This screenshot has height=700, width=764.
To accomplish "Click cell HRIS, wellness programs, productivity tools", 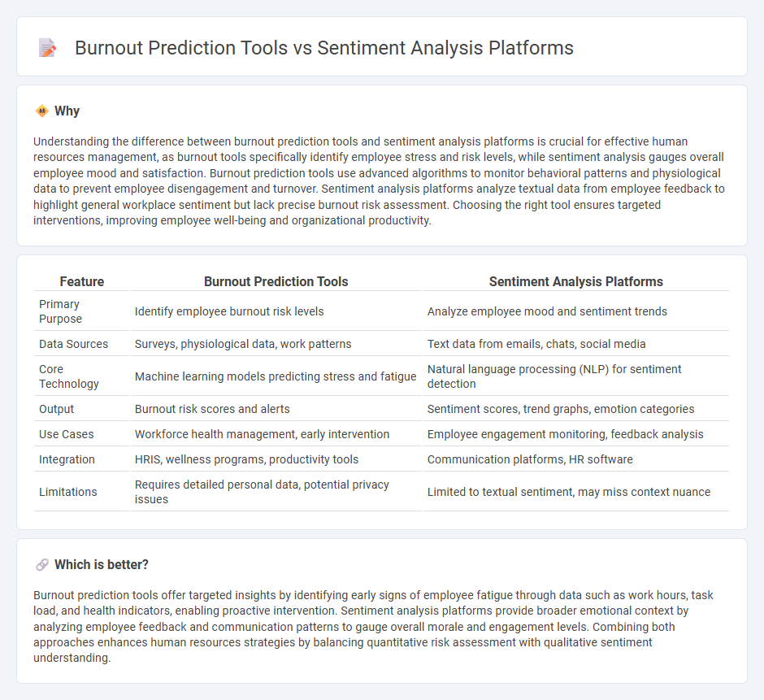I will click(276, 459).
